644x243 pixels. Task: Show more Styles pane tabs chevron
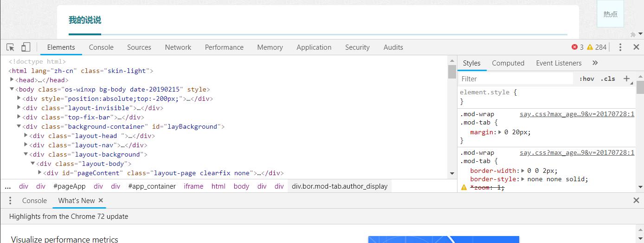click(595, 63)
